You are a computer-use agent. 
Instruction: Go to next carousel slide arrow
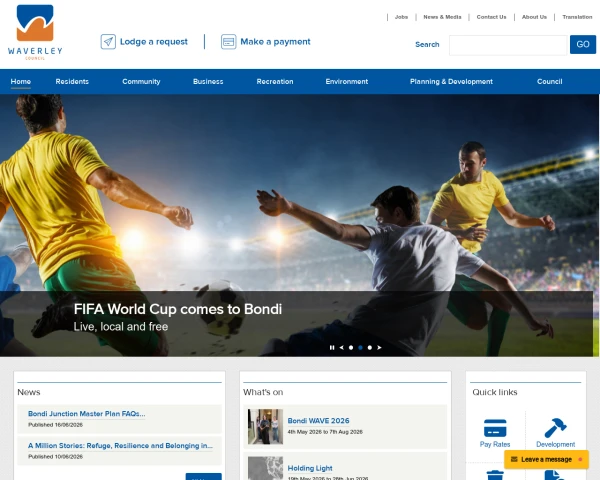tap(379, 348)
